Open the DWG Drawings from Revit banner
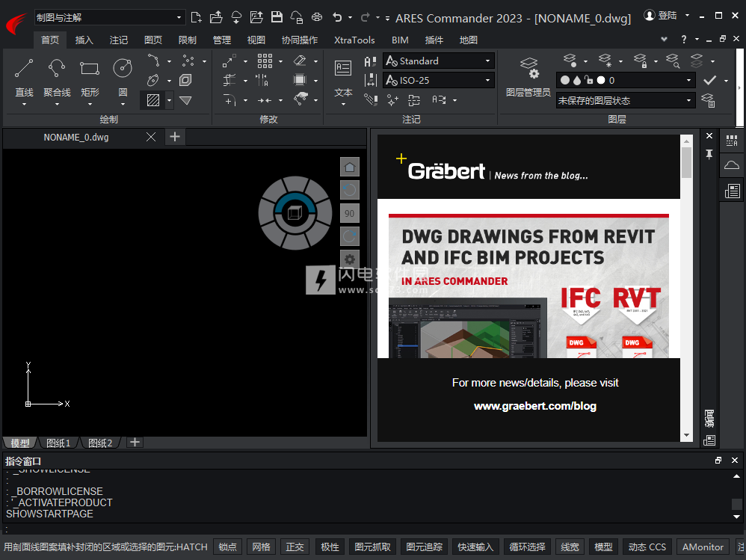 pyautogui.click(x=528, y=286)
